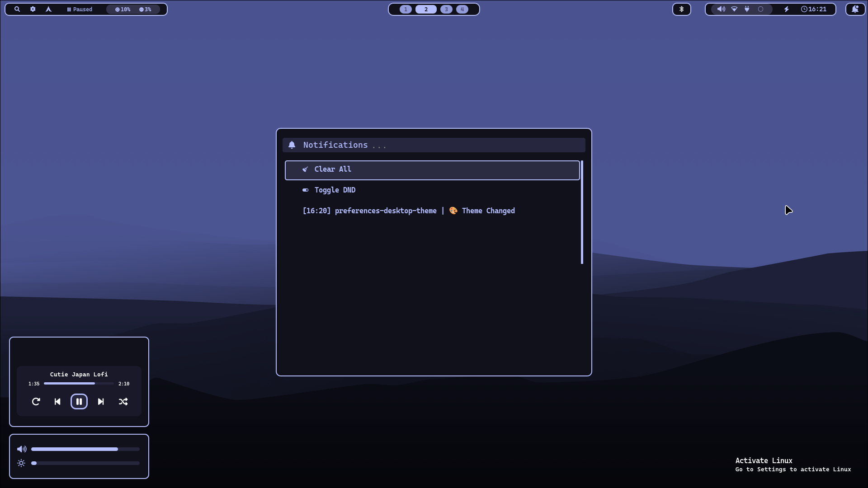
Task: Click the Wi-Fi status icon
Action: [x=734, y=9]
